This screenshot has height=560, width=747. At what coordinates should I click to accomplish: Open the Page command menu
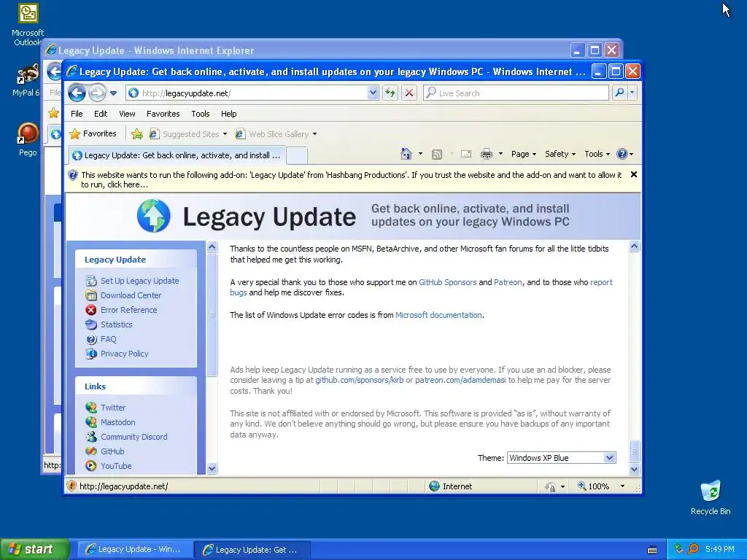pyautogui.click(x=524, y=154)
